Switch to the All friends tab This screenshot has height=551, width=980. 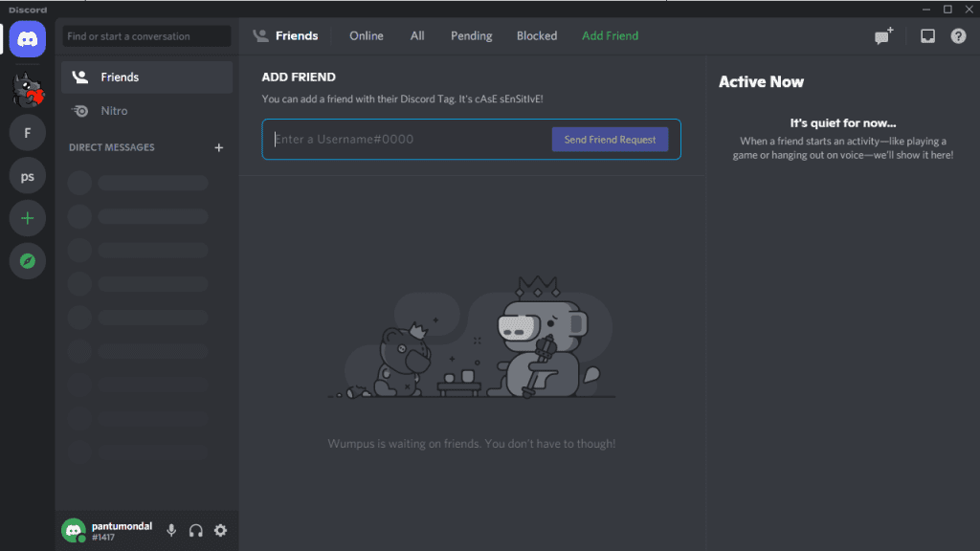point(417,36)
